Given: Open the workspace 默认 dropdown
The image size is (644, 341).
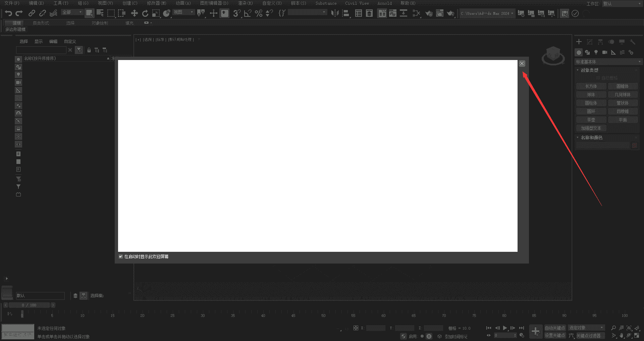Looking at the screenshot, I should [x=622, y=4].
